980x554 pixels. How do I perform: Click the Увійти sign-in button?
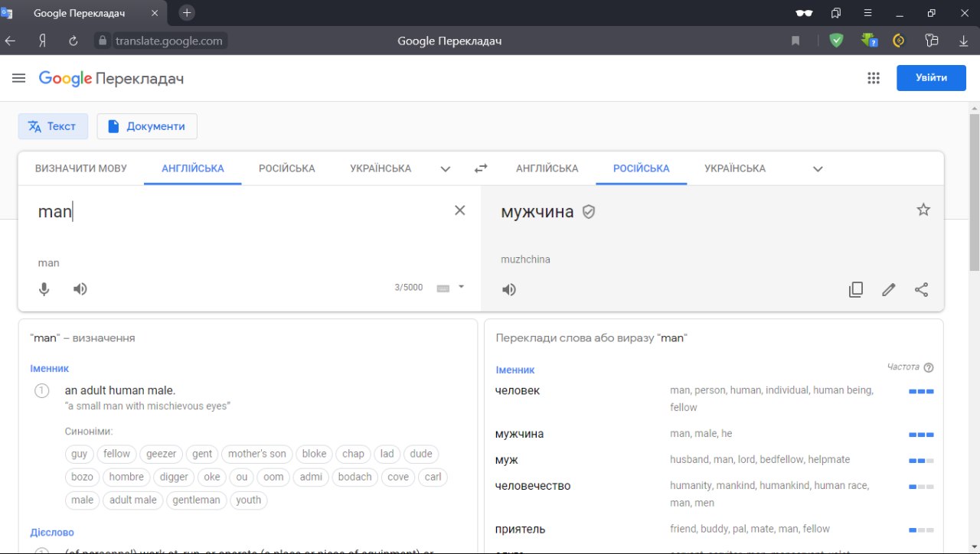931,77
